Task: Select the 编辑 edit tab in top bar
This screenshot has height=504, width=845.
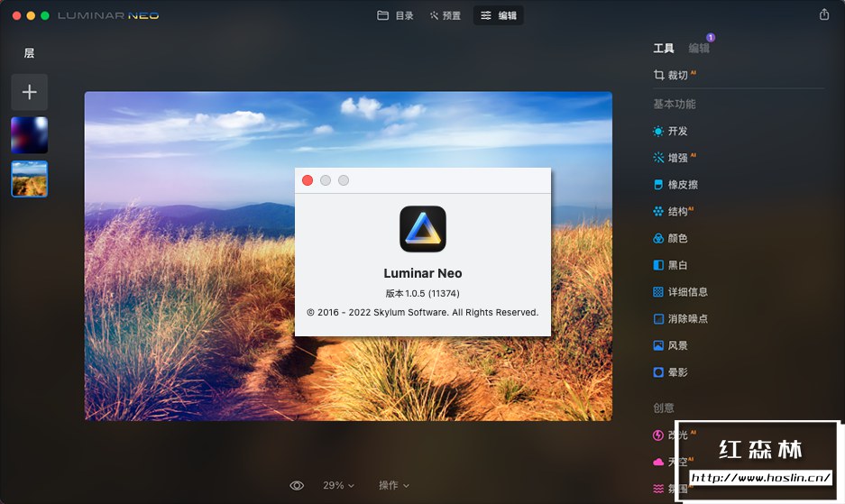Action: click(x=499, y=15)
